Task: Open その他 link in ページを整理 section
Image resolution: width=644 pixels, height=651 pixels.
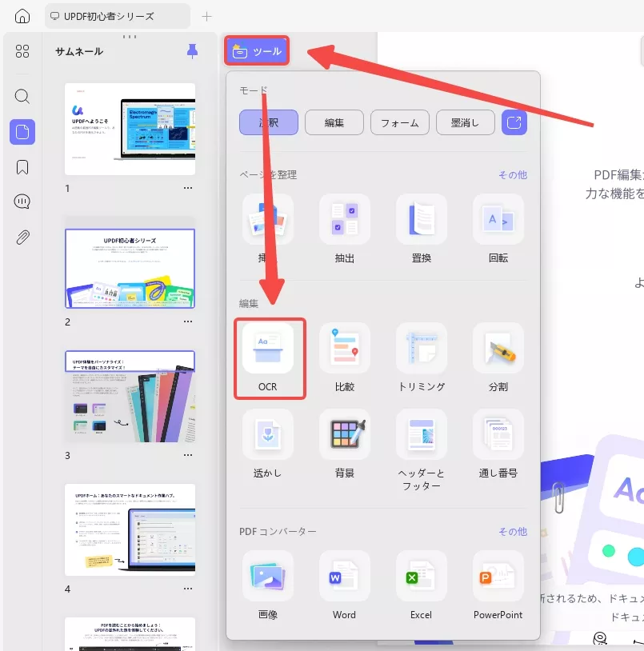Action: click(x=513, y=175)
